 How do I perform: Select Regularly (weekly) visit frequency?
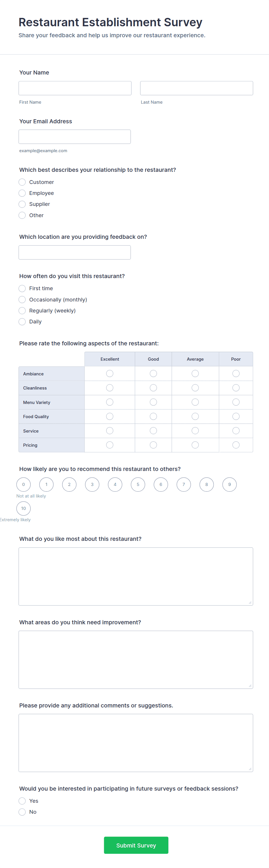pos(22,311)
